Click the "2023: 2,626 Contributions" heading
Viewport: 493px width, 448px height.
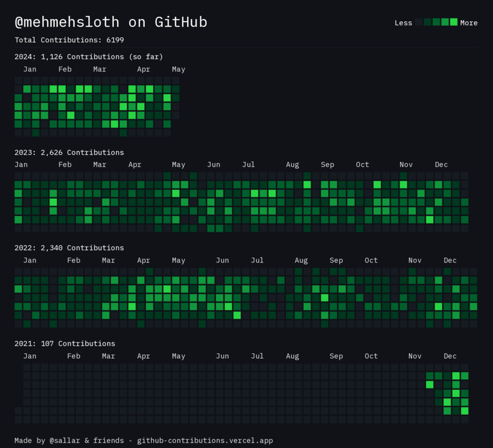point(69,152)
